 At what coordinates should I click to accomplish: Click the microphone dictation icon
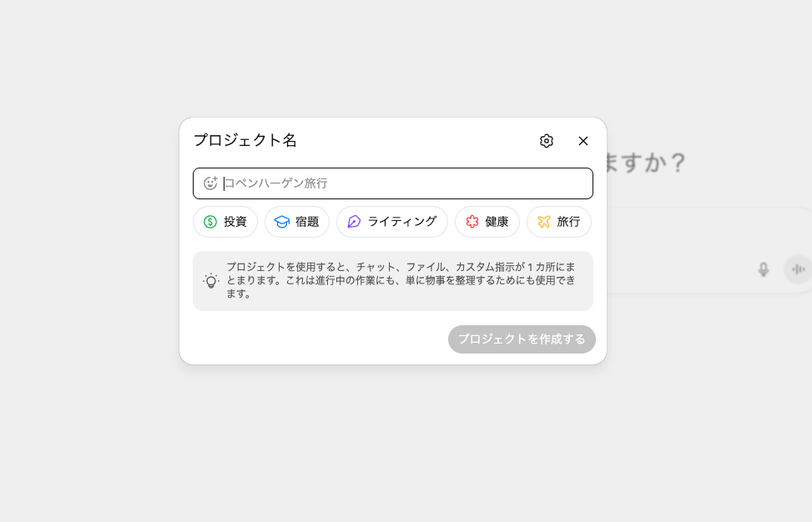pyautogui.click(x=763, y=269)
